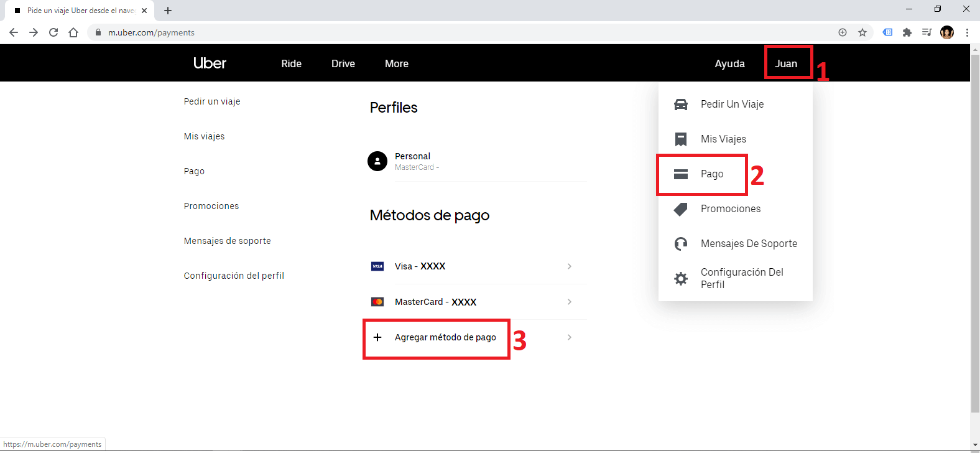
Task: Open the Juan account dropdown
Action: point(786,63)
